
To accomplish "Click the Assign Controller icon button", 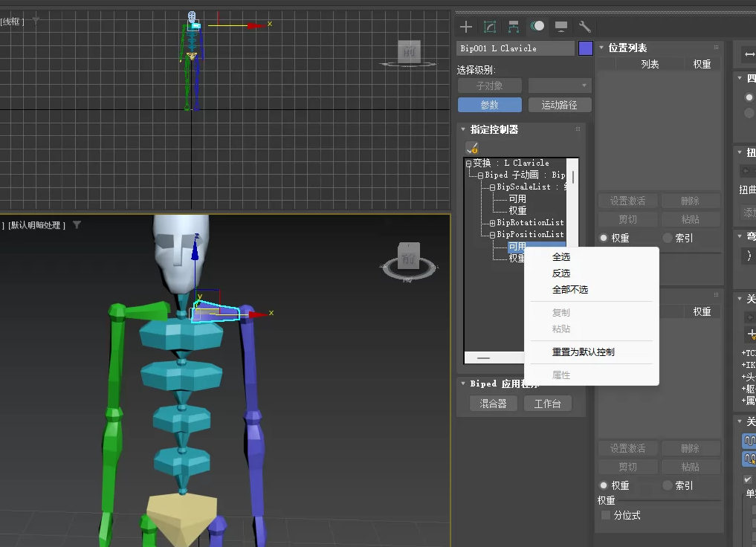I will click(x=471, y=148).
